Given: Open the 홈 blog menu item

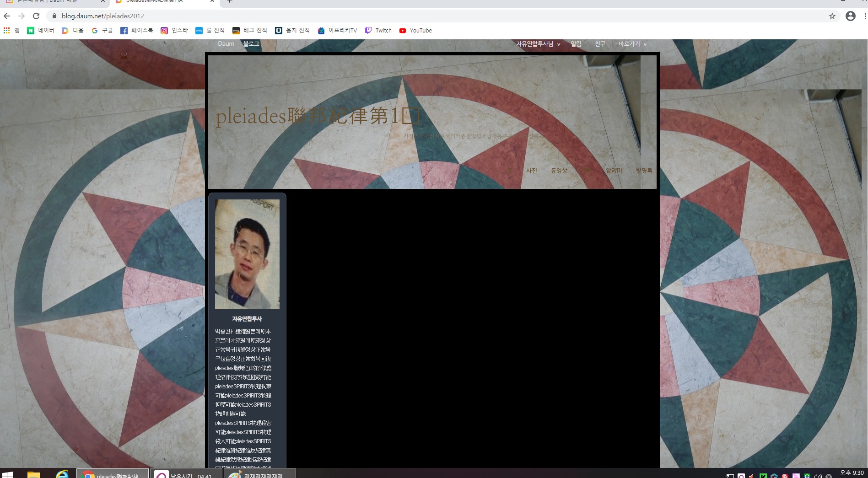Looking at the screenshot, I should (509, 171).
